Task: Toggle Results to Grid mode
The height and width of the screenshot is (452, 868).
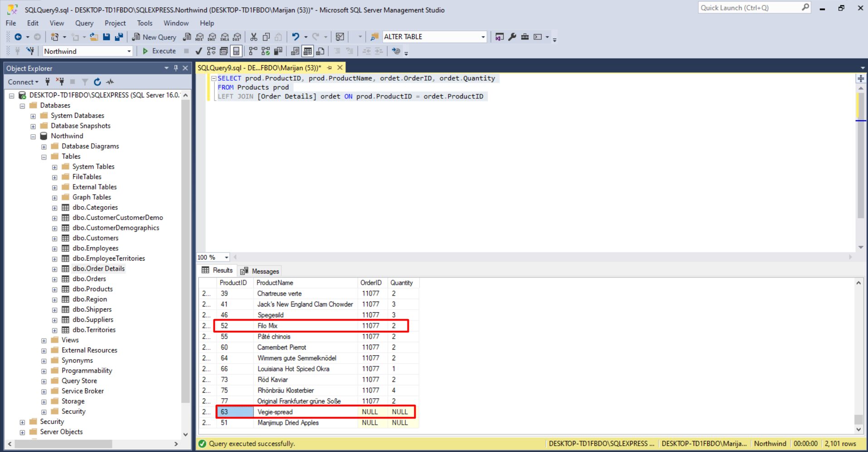Action: (308, 51)
